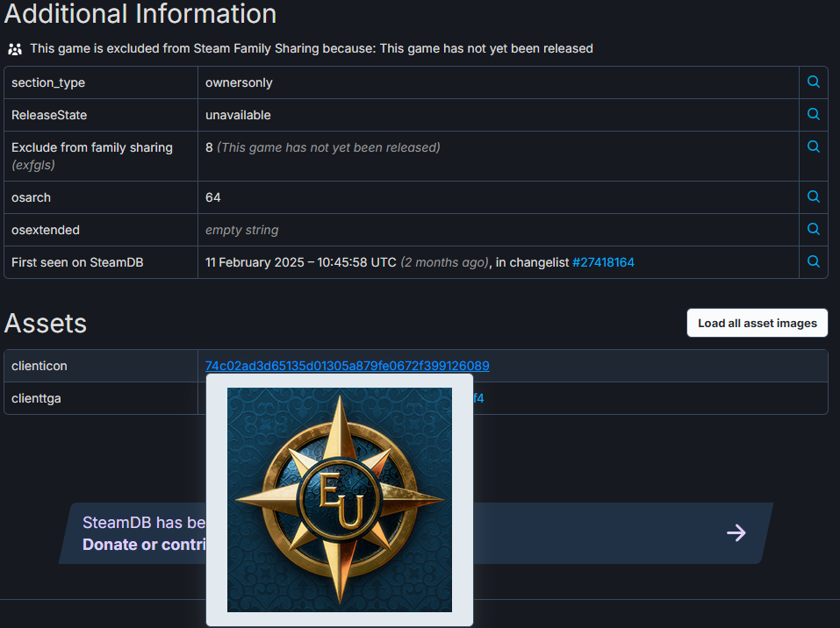Click the search icon in osextended row

(x=813, y=229)
